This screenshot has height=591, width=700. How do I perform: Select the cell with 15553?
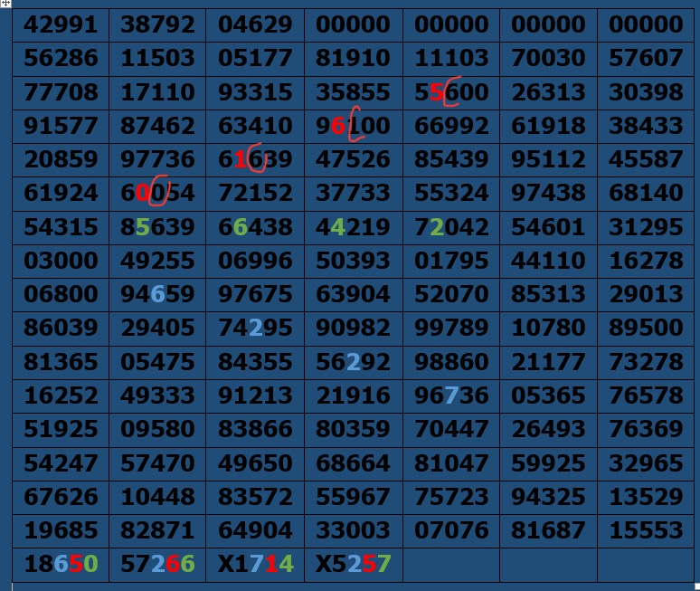click(646, 530)
